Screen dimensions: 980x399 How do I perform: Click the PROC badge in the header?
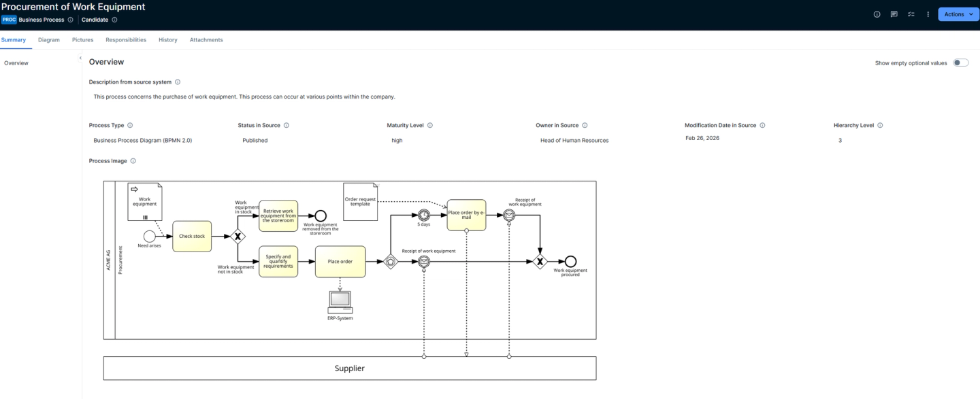pos(8,19)
